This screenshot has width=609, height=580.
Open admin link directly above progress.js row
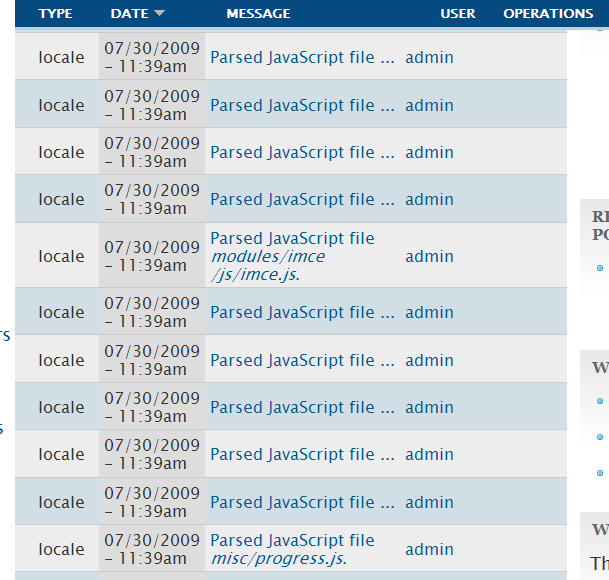[429, 502]
